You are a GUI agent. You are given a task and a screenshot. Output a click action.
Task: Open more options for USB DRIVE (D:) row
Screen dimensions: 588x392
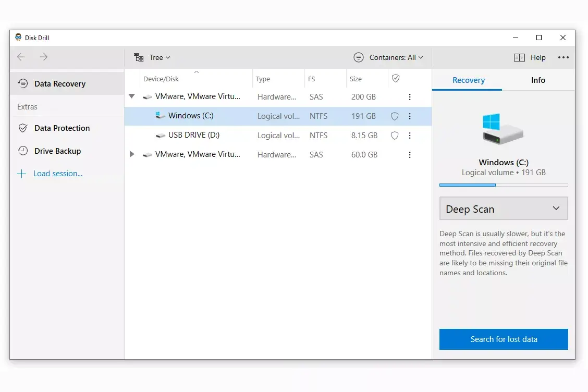tap(410, 136)
